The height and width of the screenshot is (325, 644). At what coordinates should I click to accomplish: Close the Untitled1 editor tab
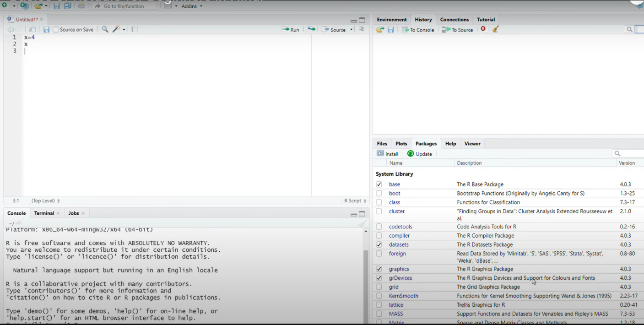pyautogui.click(x=42, y=20)
